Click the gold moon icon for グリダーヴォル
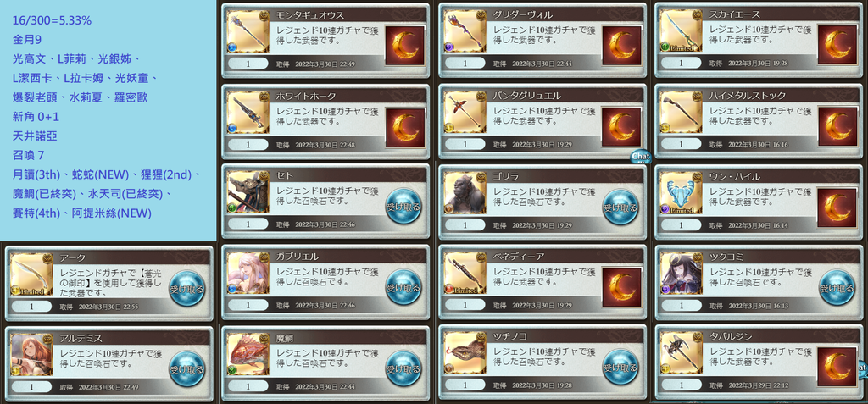868x404 pixels. [x=621, y=46]
